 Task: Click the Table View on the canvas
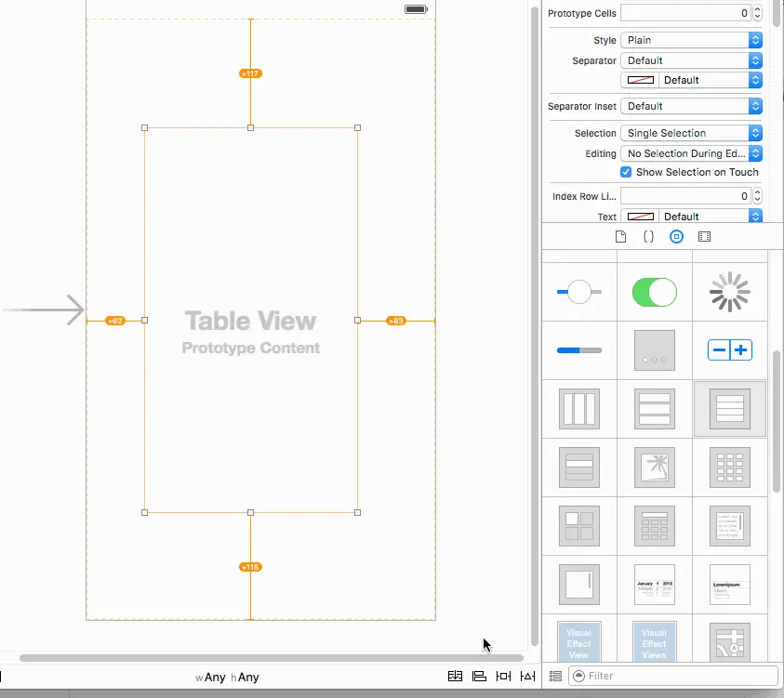coord(251,321)
